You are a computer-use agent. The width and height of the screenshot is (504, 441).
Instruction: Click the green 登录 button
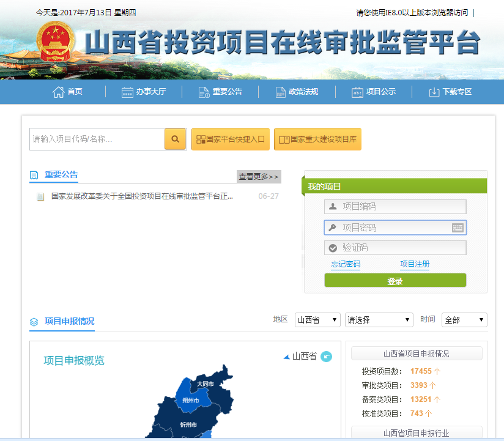[x=395, y=281]
